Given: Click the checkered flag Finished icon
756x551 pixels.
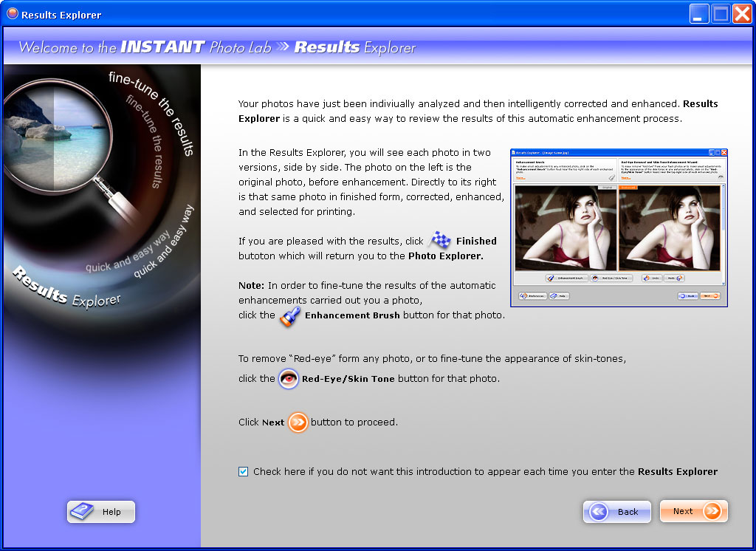Looking at the screenshot, I should tap(440, 240).
